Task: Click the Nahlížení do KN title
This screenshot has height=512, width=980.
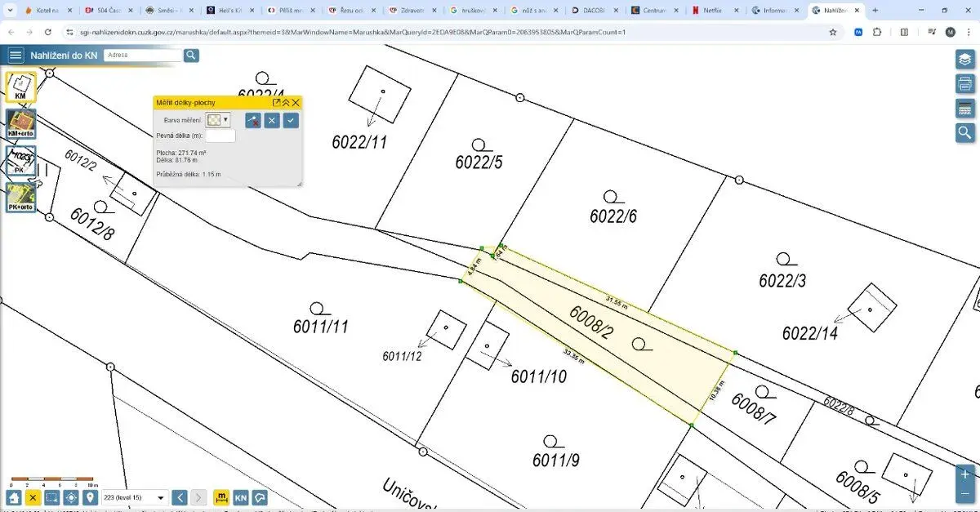Action: [x=64, y=56]
